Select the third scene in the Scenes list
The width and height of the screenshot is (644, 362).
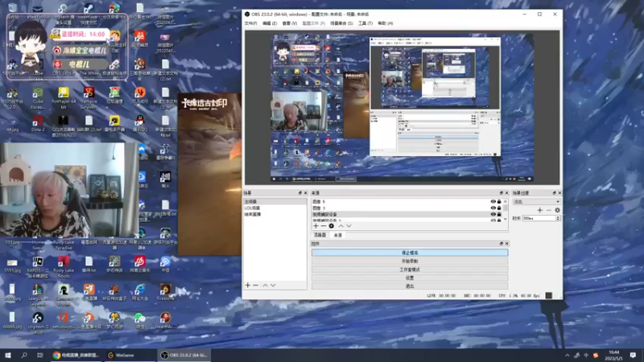click(x=275, y=214)
